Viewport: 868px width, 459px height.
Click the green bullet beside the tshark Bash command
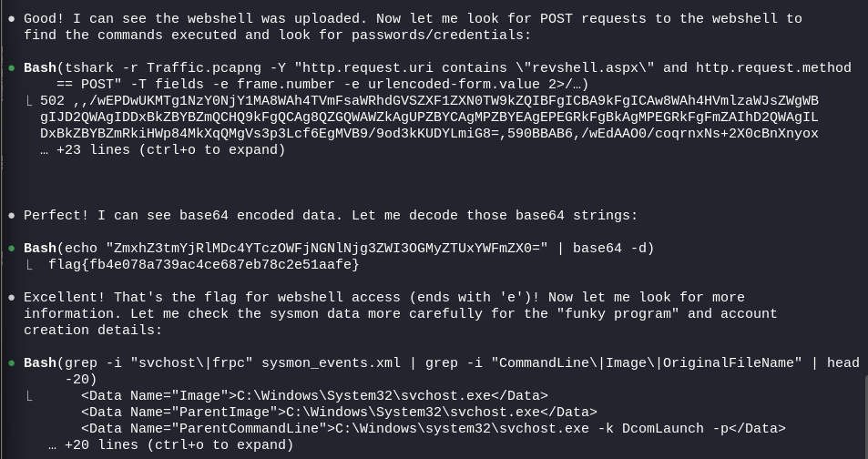pos(12,68)
